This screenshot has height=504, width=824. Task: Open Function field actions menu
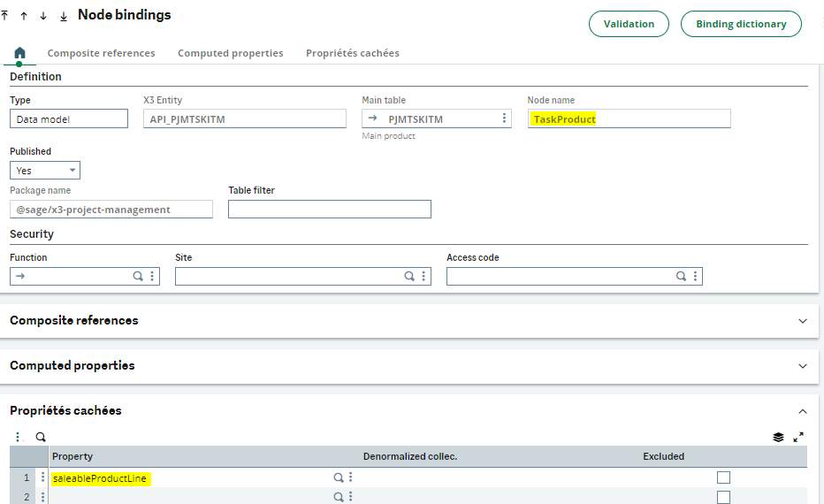pyautogui.click(x=152, y=276)
